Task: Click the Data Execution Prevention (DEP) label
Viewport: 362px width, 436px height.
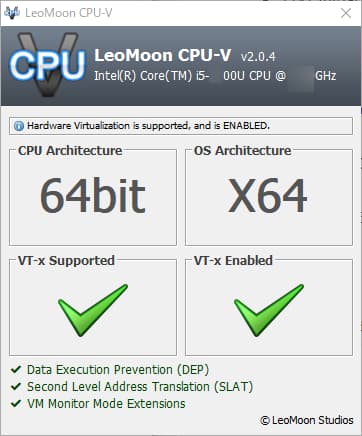Action: click(x=118, y=370)
